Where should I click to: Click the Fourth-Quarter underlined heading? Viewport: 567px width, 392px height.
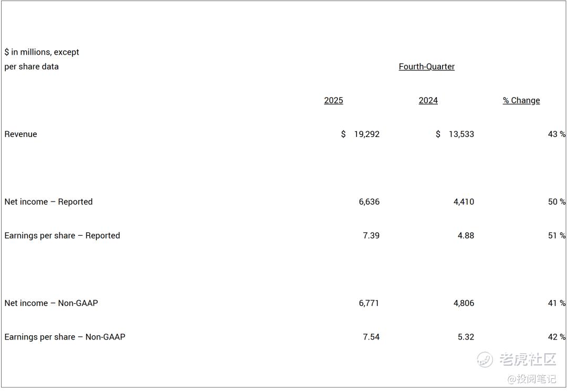point(426,67)
